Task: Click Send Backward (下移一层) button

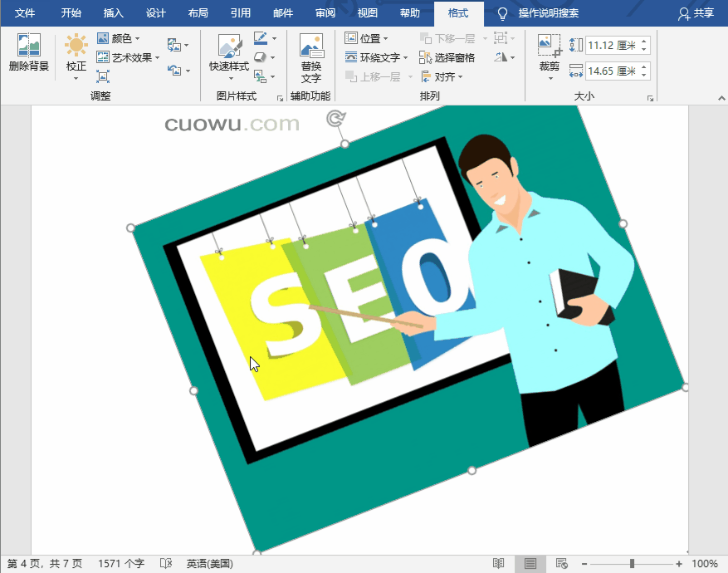Action: tap(447, 38)
